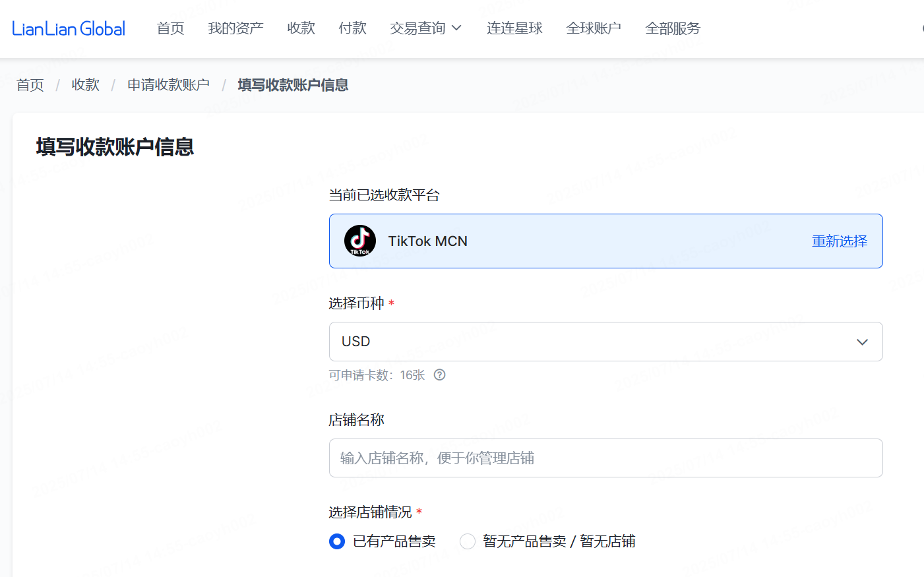Click the 首页 breadcrumb link
The height and width of the screenshot is (577, 924).
(x=30, y=85)
